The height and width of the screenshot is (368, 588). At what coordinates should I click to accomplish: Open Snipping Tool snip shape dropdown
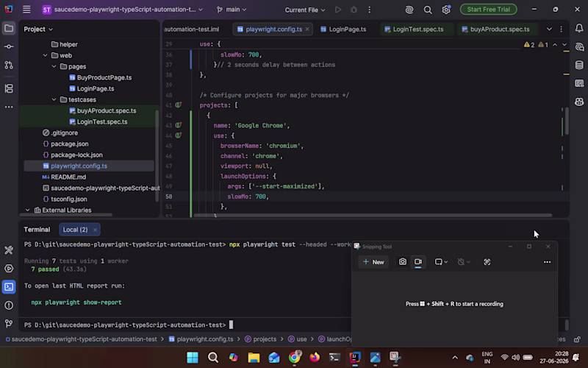[x=441, y=262]
